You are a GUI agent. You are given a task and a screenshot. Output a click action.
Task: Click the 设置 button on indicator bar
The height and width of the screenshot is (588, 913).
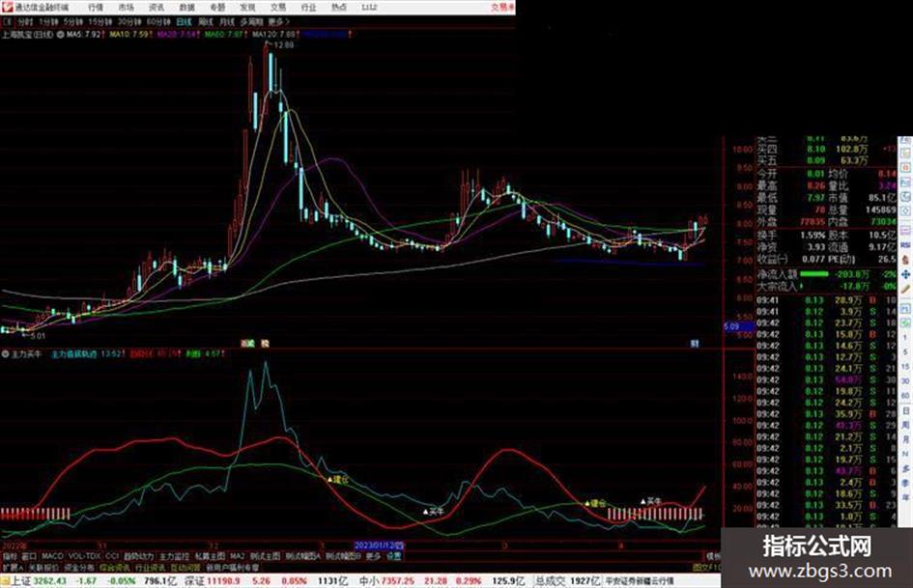tap(393, 556)
